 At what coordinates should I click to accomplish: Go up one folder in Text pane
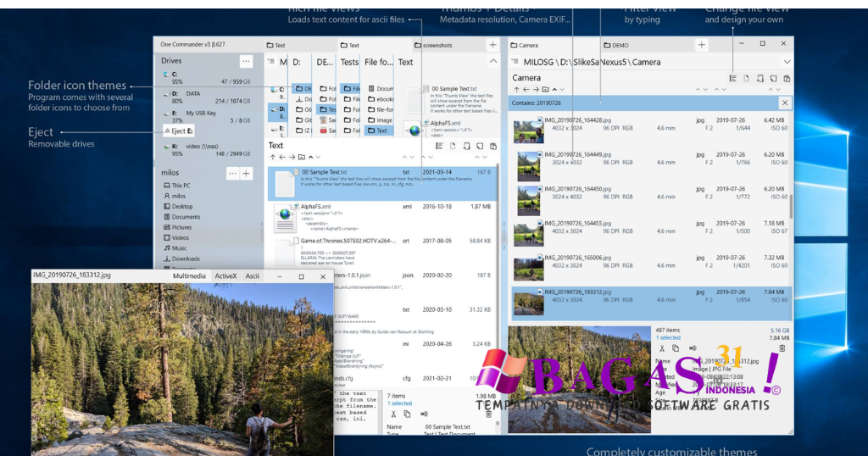pyautogui.click(x=272, y=157)
